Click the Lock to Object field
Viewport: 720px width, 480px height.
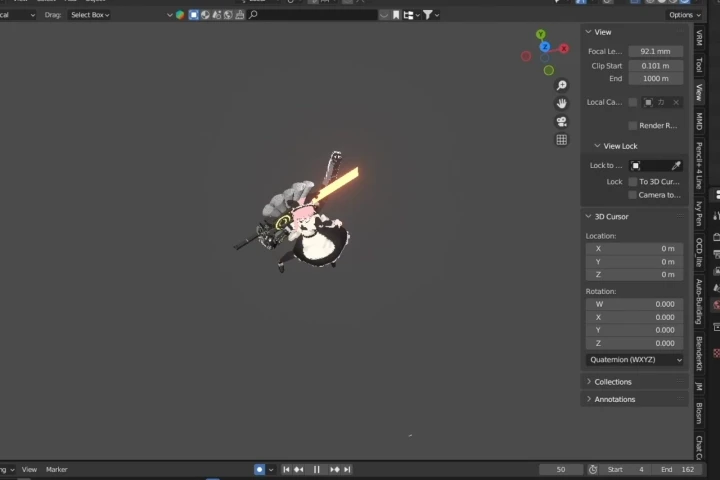656,165
